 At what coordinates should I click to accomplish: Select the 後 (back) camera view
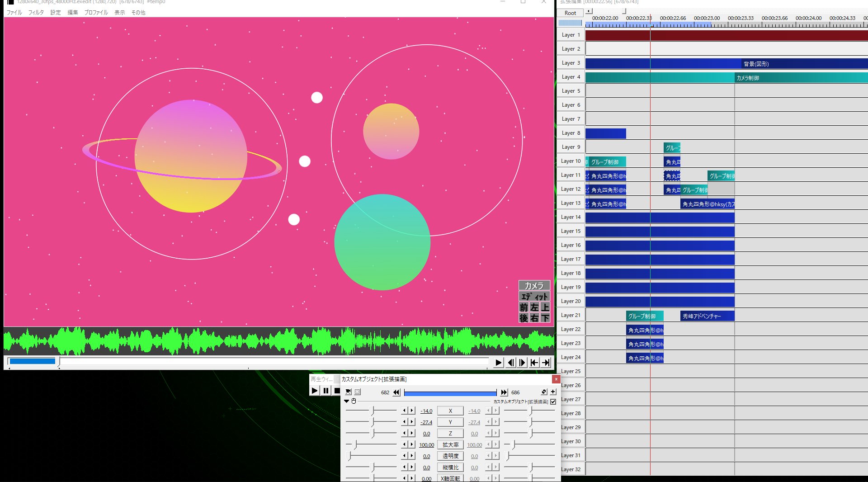click(x=524, y=318)
